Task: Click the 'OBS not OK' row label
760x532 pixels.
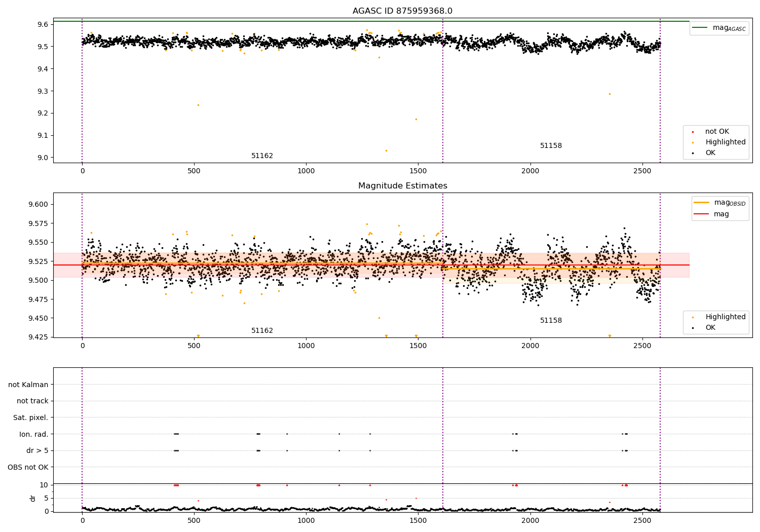Action: (28, 467)
